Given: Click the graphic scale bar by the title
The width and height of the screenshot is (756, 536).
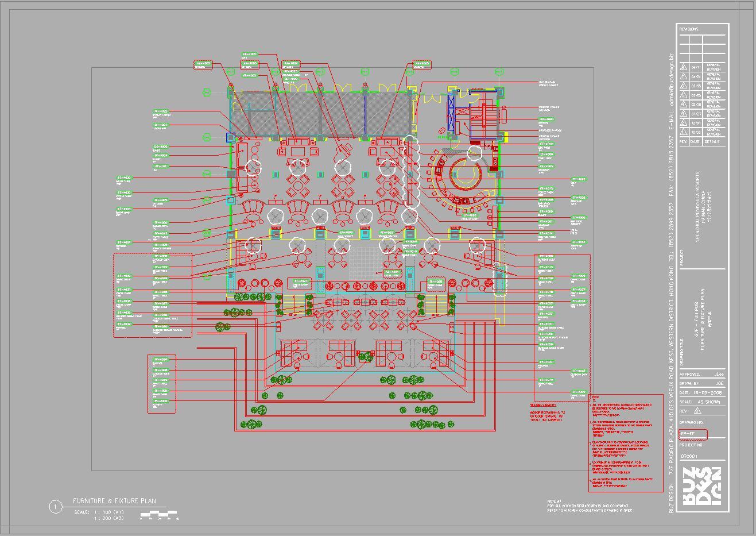Looking at the screenshot, I should click(x=159, y=515).
